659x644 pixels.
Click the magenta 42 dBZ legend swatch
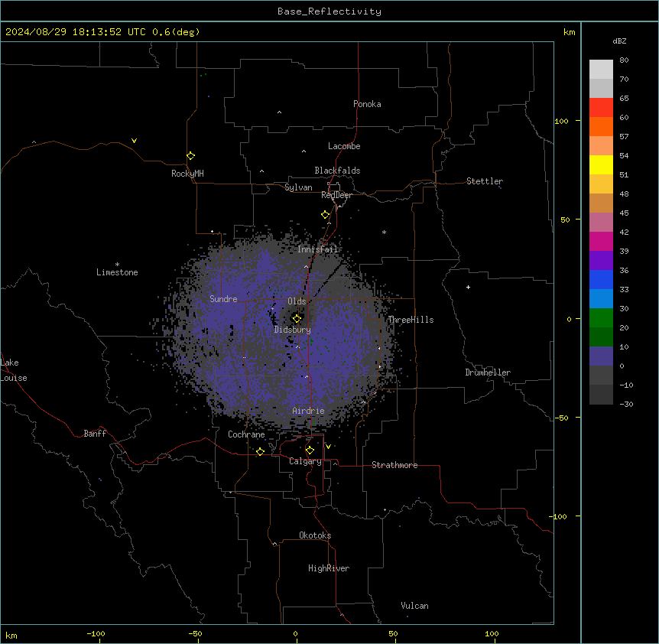pyautogui.click(x=601, y=241)
